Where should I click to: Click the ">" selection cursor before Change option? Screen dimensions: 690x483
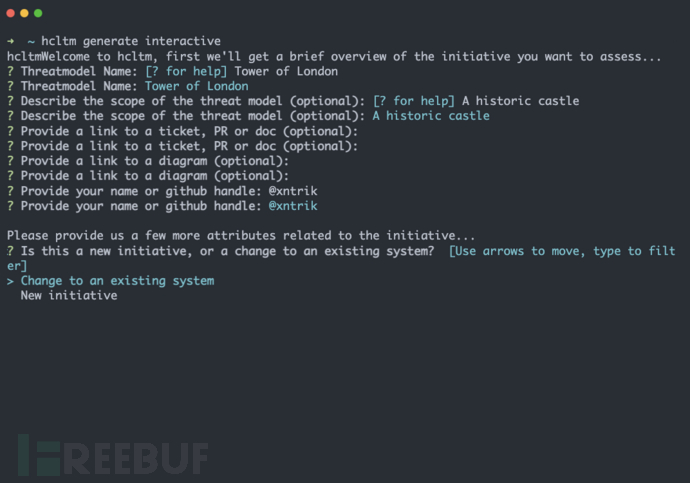[x=10, y=281]
